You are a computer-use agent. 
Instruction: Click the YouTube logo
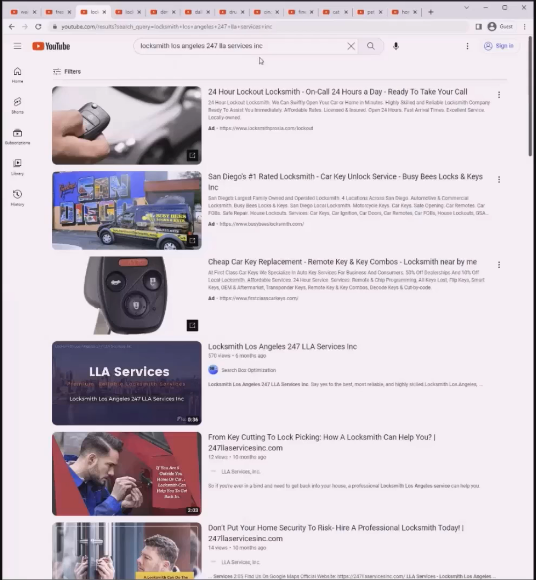[51, 46]
